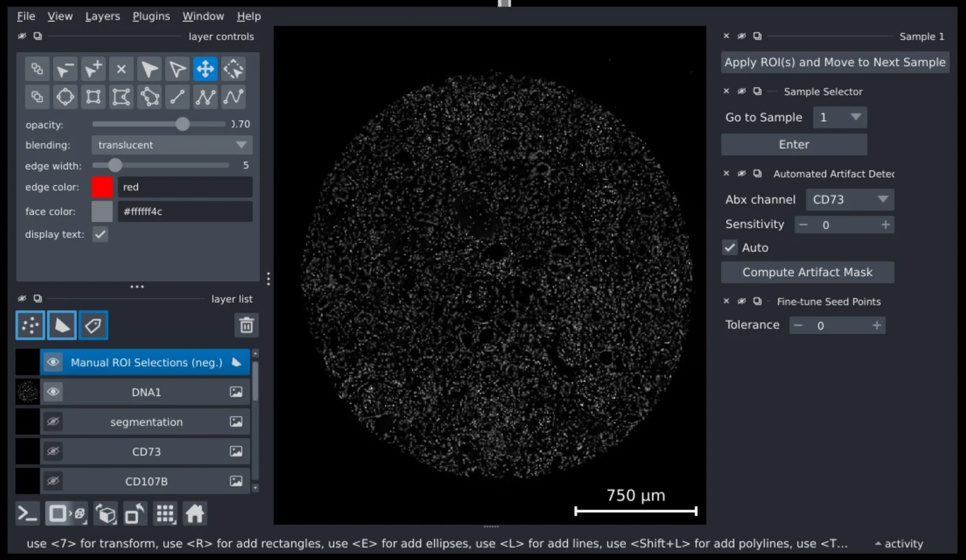Open the blending mode dropdown
This screenshot has width=966, height=560.
pyautogui.click(x=172, y=145)
